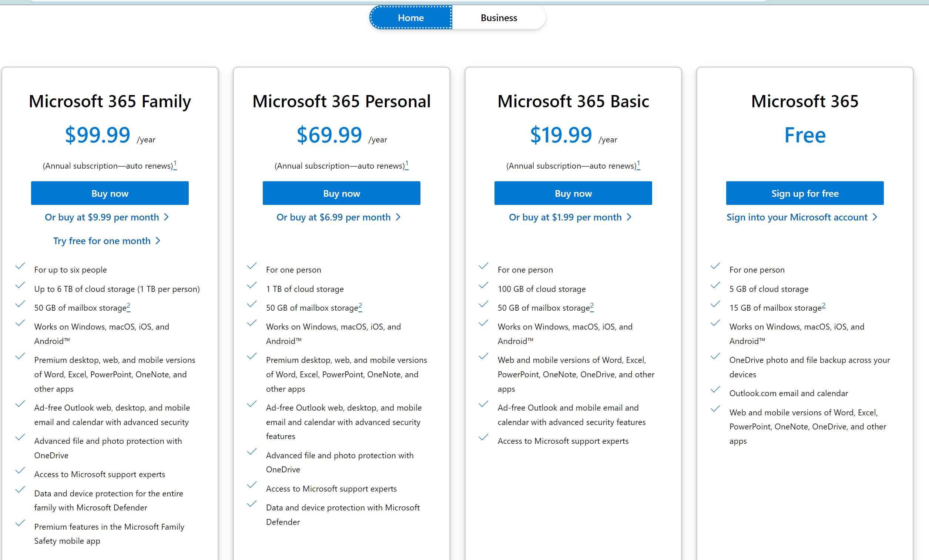Click chevron arrow beside $6.99 per month

pyautogui.click(x=398, y=217)
